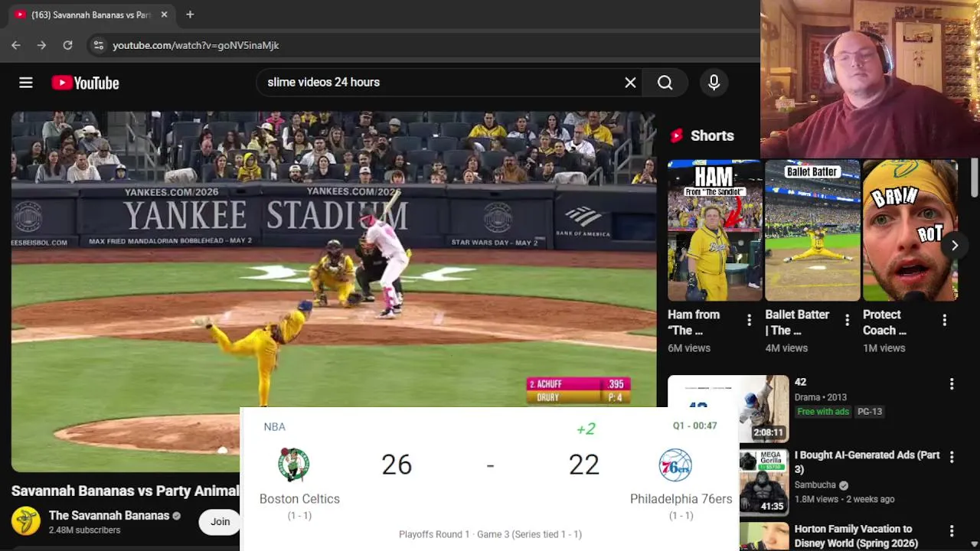Start voice search with microphone icon

(x=714, y=83)
